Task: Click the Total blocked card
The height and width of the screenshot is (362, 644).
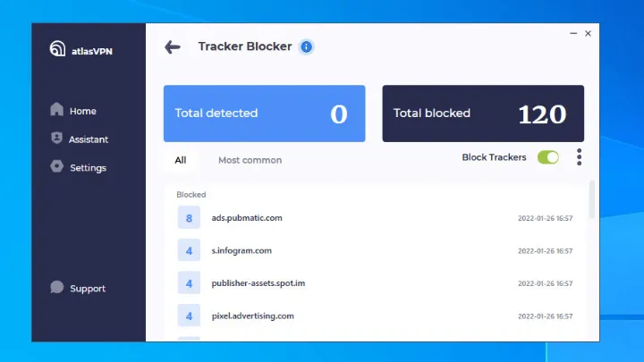Action: tap(483, 114)
